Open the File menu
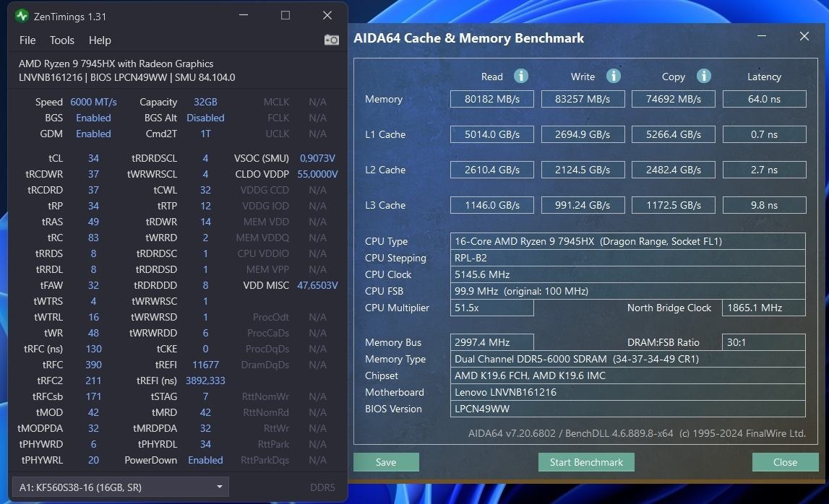Image resolution: width=829 pixels, height=504 pixels. pyautogui.click(x=27, y=40)
